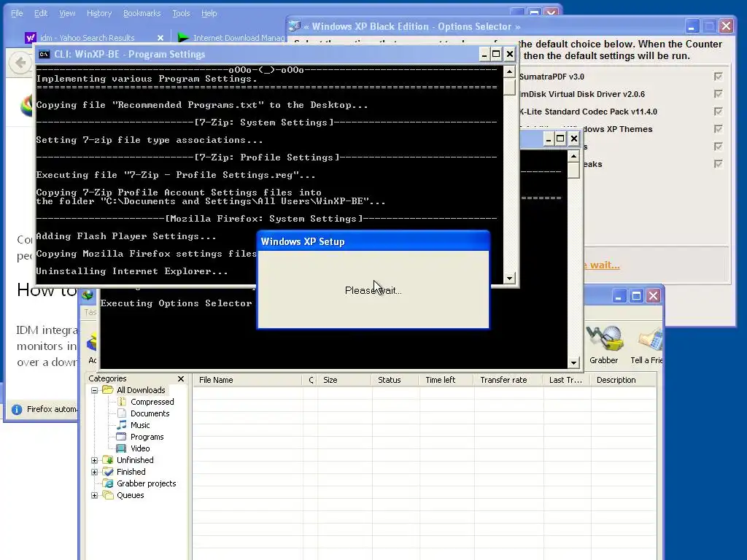This screenshot has height=560, width=747.
Task: Select the Grabber projects item
Action: tap(146, 483)
